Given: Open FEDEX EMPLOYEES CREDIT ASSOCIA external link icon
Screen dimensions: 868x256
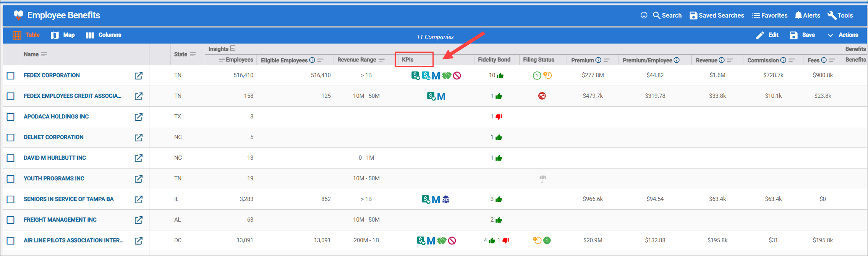Looking at the screenshot, I should (139, 96).
